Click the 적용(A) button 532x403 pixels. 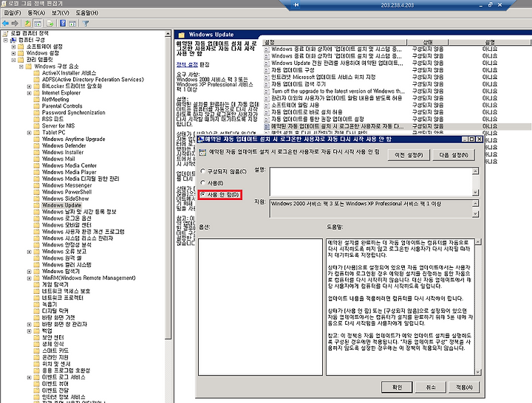coord(464,387)
